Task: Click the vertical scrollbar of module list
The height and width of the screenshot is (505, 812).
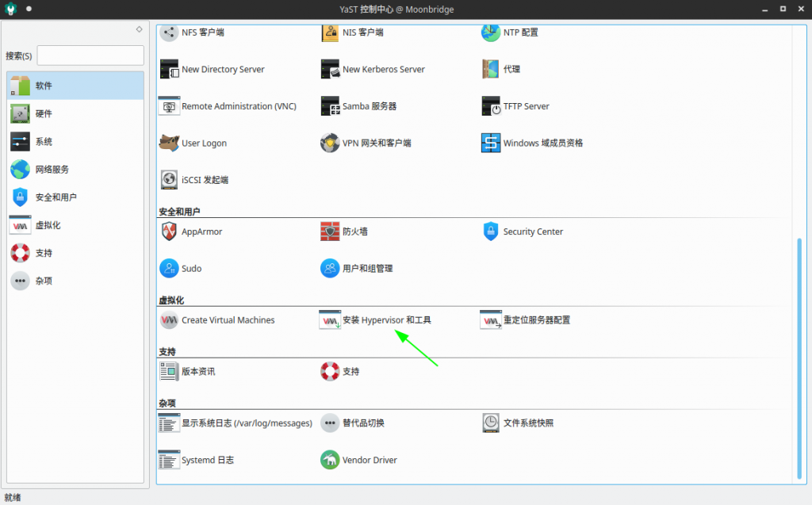Action: click(799, 357)
